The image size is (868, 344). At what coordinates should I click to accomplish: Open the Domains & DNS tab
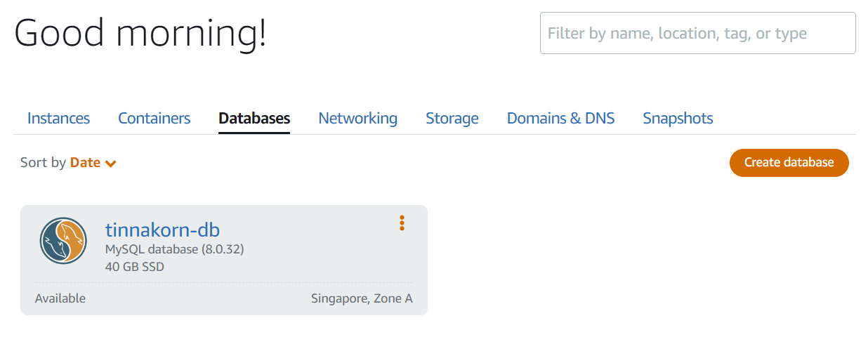[x=560, y=119]
